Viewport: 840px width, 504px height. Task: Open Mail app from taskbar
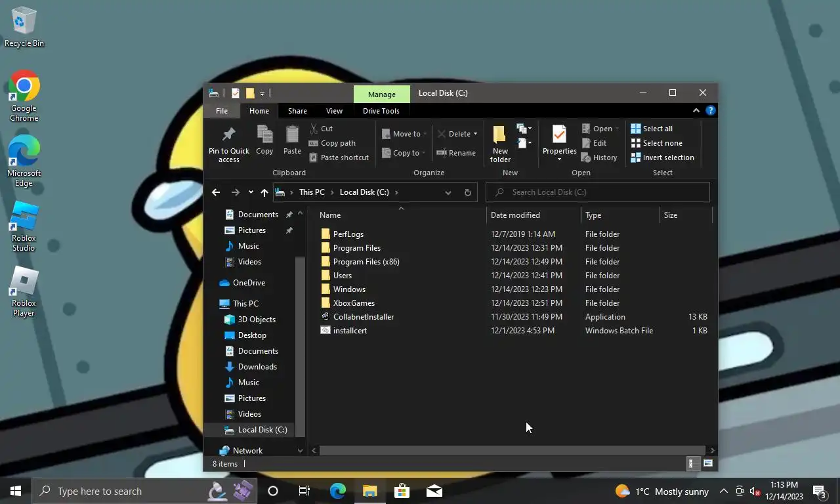[434, 491]
